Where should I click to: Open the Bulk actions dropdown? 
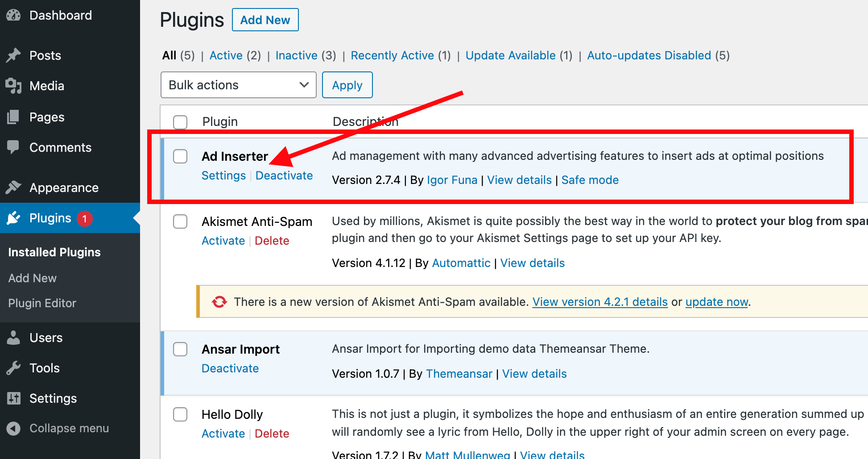pyautogui.click(x=239, y=85)
